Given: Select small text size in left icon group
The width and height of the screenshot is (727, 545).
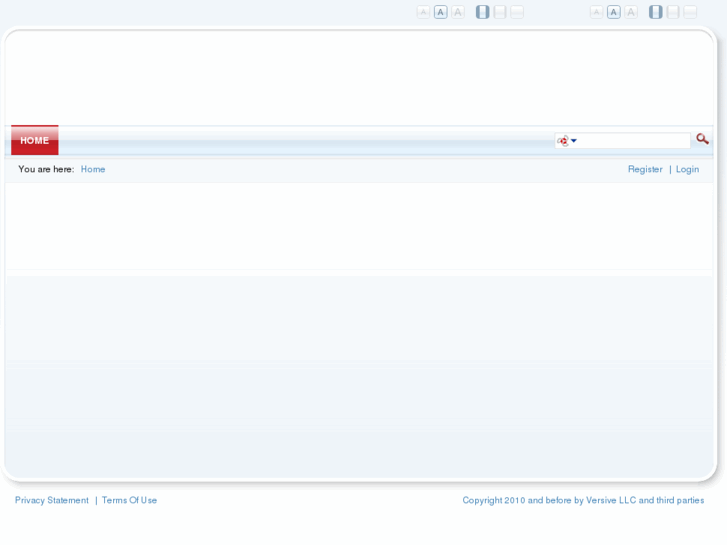Looking at the screenshot, I should click(x=423, y=12).
